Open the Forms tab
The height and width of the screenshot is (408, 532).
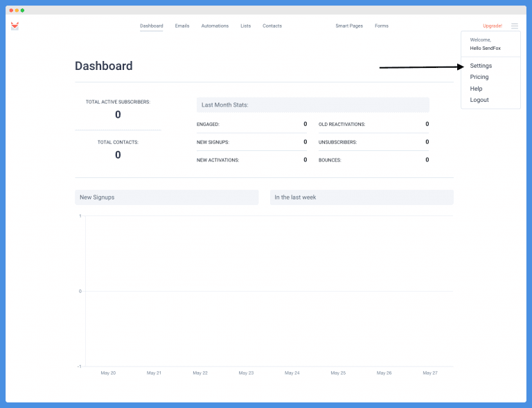pyautogui.click(x=382, y=26)
